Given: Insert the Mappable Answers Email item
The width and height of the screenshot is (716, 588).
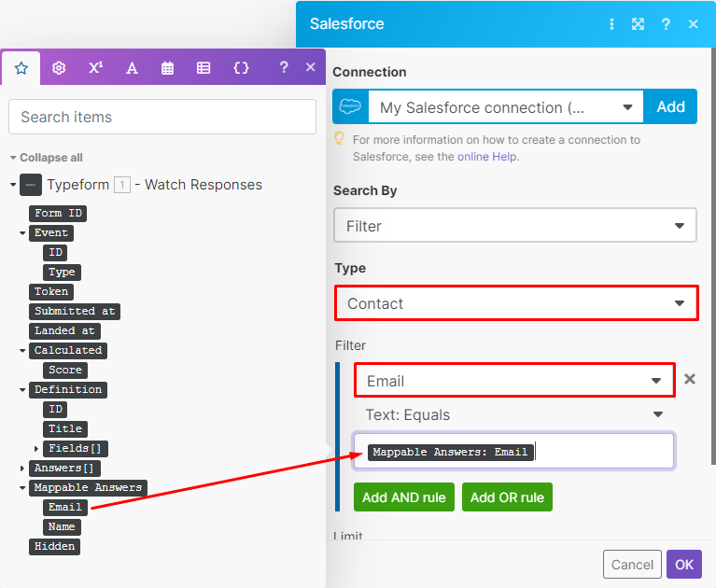Looking at the screenshot, I should pyautogui.click(x=65, y=508).
